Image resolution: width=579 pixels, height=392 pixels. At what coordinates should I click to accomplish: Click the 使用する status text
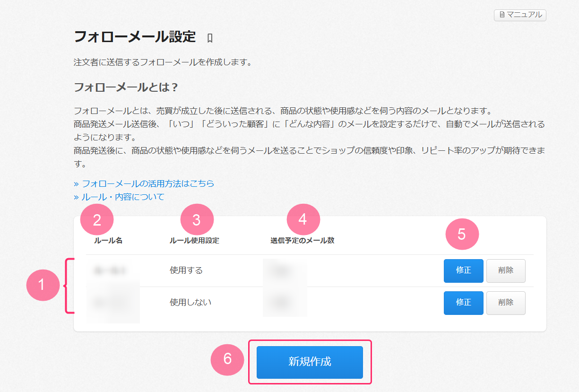click(186, 270)
